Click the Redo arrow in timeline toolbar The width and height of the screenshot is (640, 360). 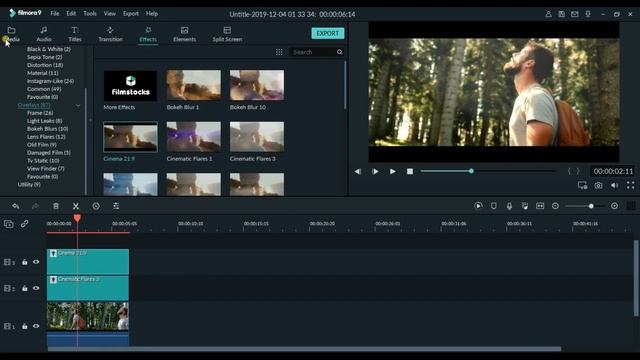click(36, 206)
